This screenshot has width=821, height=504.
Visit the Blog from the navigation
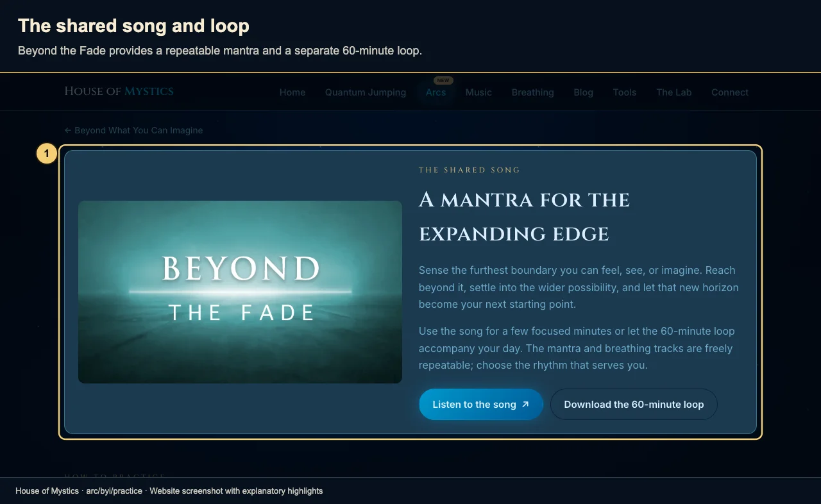pyautogui.click(x=583, y=92)
